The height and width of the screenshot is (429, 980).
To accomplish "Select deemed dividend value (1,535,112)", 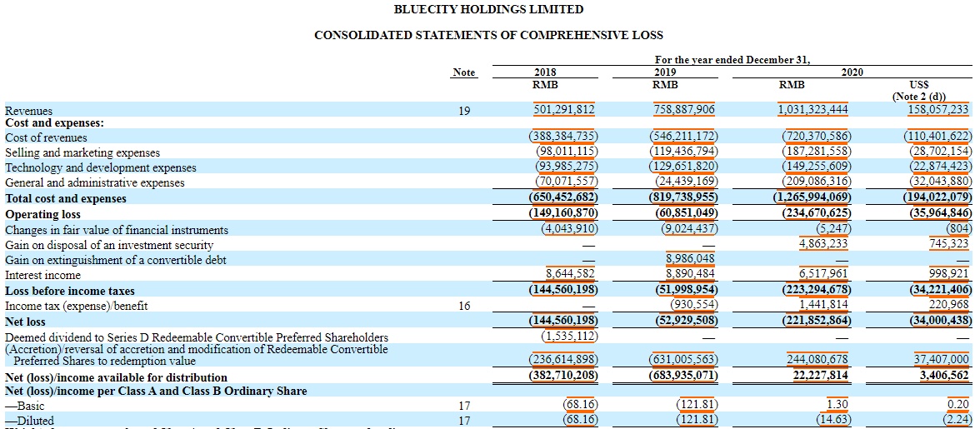I will [x=570, y=337].
